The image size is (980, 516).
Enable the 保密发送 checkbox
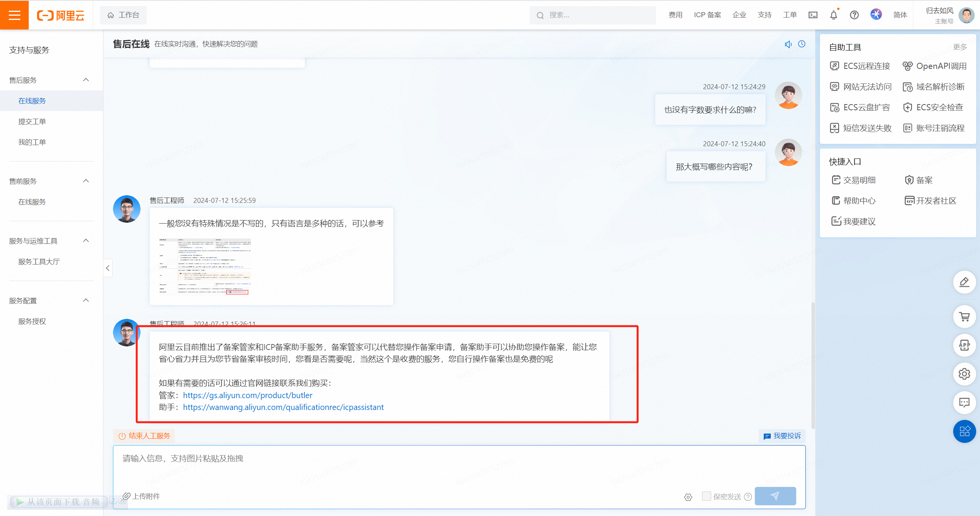point(706,496)
